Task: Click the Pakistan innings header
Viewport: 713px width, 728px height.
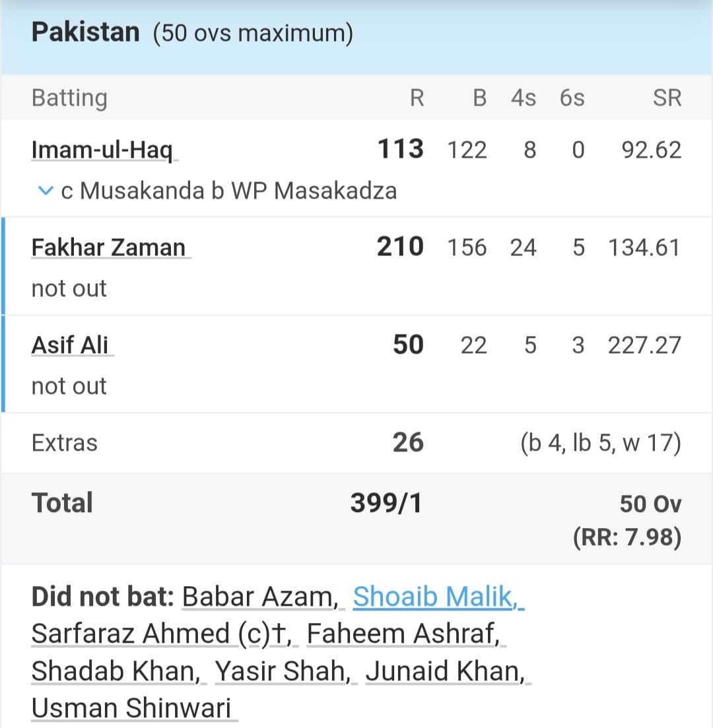Action: tap(86, 32)
